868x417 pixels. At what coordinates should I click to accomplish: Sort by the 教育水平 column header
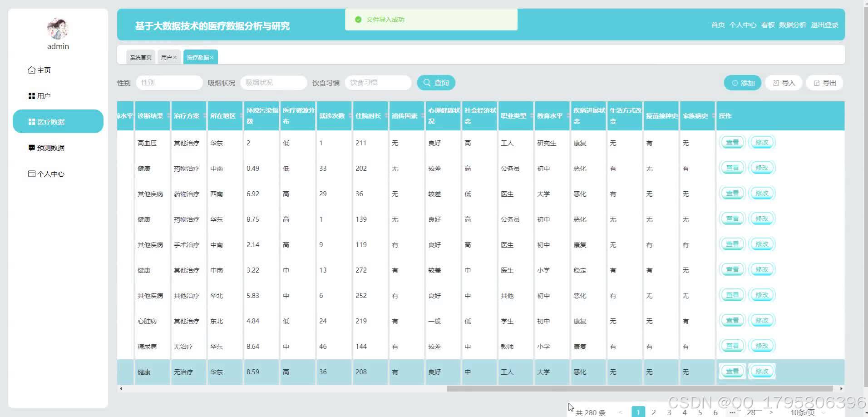coord(552,116)
